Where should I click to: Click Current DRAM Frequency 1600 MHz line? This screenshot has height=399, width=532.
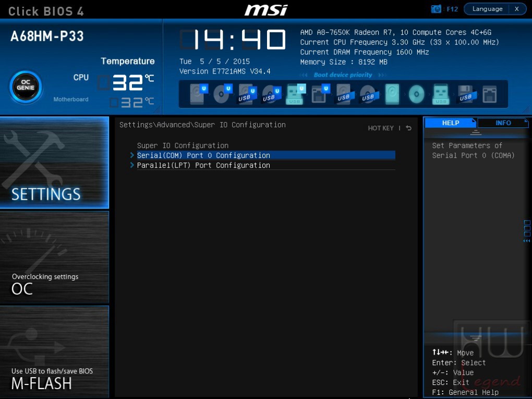coord(365,52)
